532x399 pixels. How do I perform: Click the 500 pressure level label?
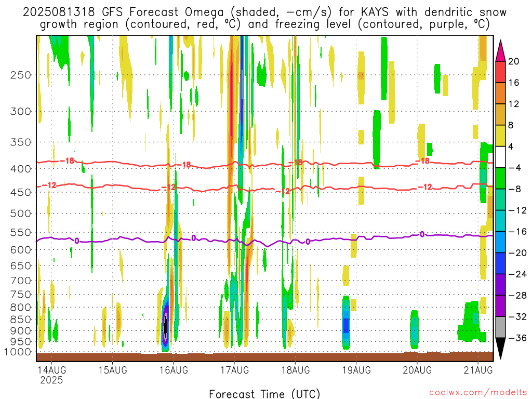tap(21, 214)
